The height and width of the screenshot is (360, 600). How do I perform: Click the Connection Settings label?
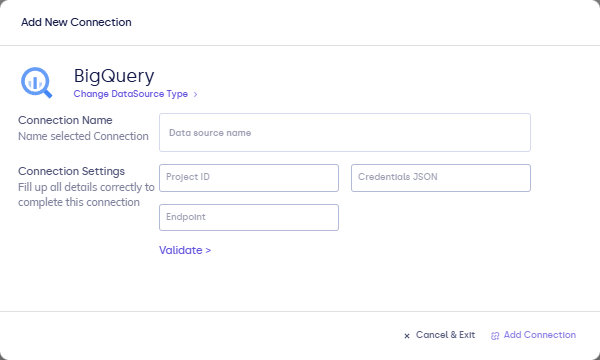click(x=71, y=171)
